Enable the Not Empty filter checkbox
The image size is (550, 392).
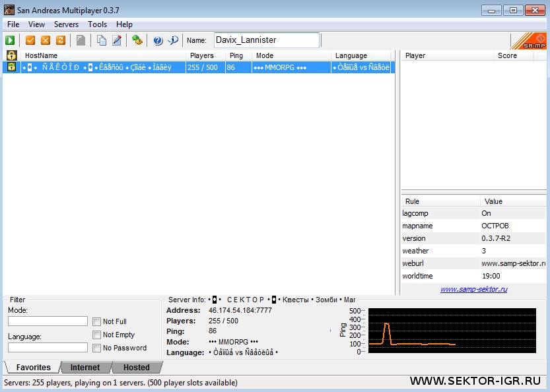click(96, 335)
